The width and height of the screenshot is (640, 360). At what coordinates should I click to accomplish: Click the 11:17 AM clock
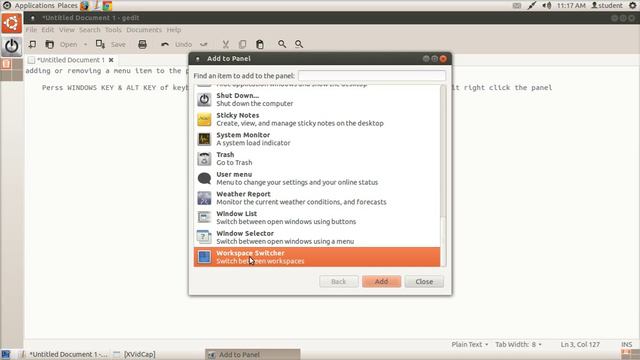click(x=571, y=5)
